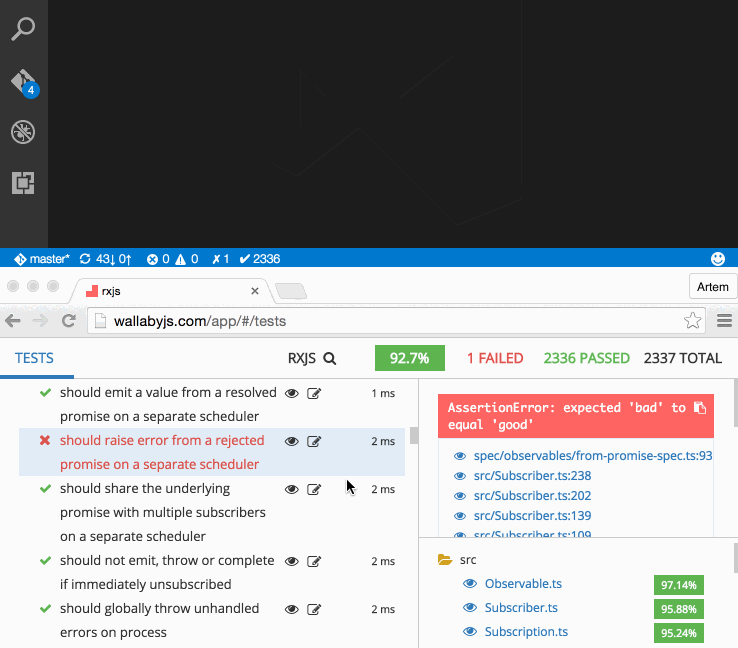This screenshot has height=648, width=738.
Task: Click the failed tests count ✗1 in status bar
Action: [x=220, y=259]
